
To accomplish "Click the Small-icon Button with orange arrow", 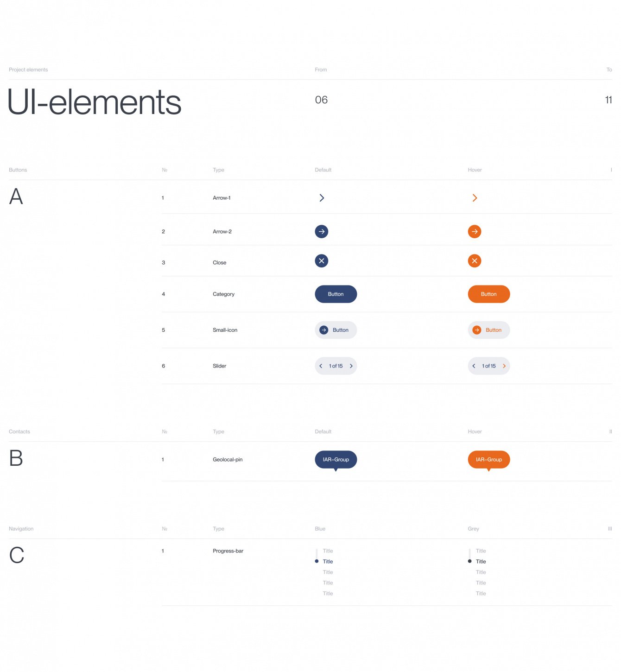I will coord(488,330).
